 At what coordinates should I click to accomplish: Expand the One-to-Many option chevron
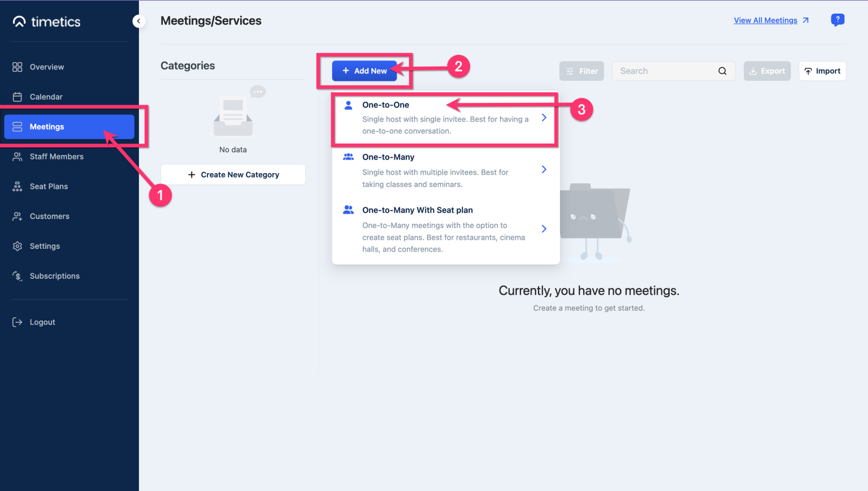544,170
